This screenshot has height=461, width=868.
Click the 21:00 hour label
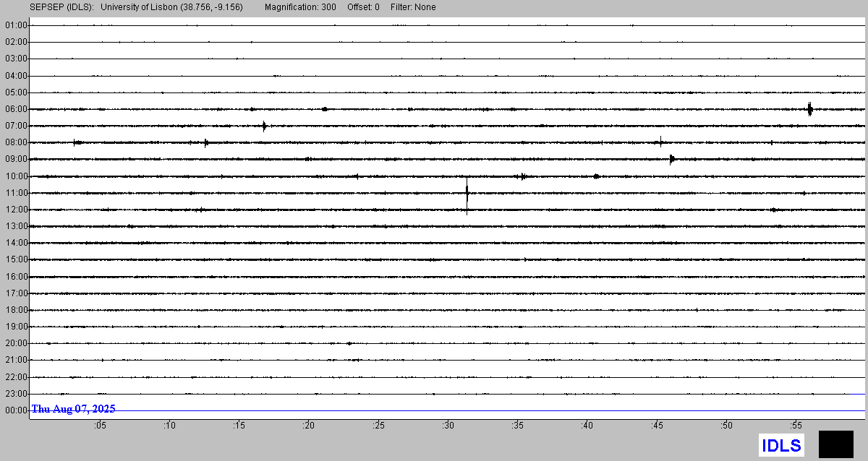coord(15,360)
